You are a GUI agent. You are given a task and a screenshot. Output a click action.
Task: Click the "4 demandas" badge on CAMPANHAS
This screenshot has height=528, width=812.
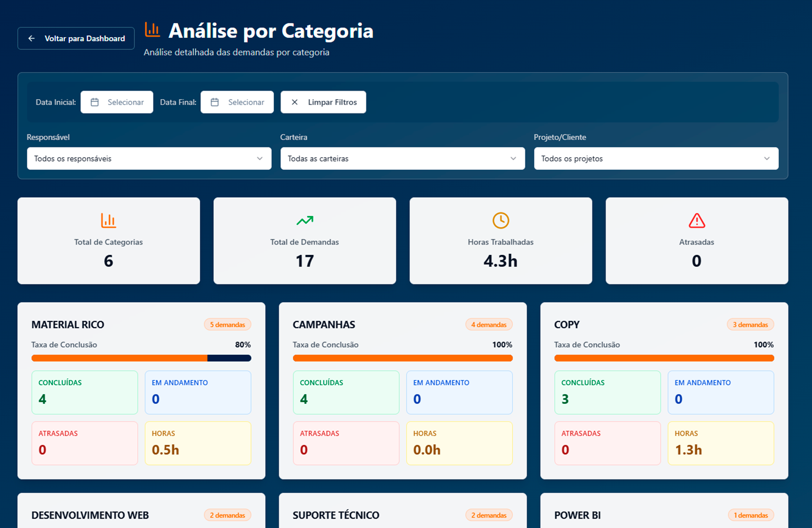[489, 324]
